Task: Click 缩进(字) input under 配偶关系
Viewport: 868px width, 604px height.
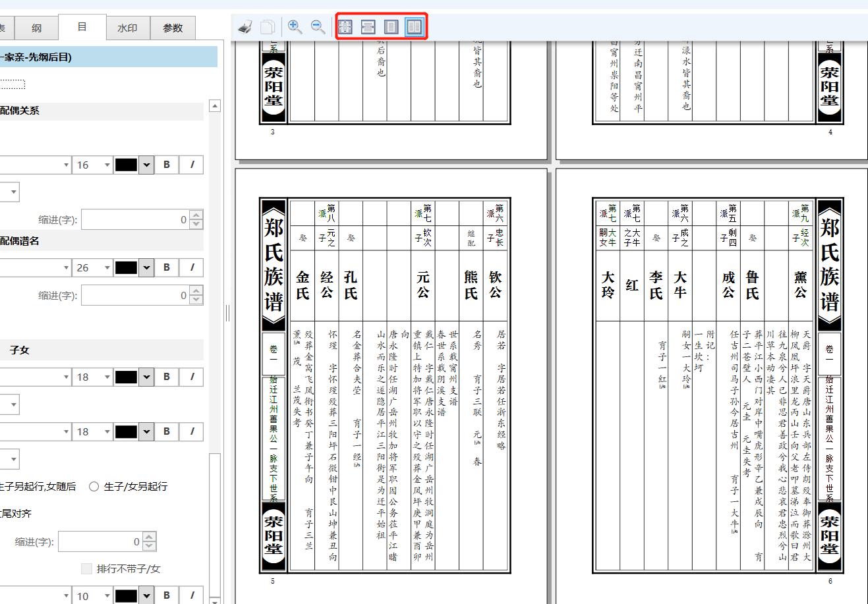Action: [x=135, y=219]
